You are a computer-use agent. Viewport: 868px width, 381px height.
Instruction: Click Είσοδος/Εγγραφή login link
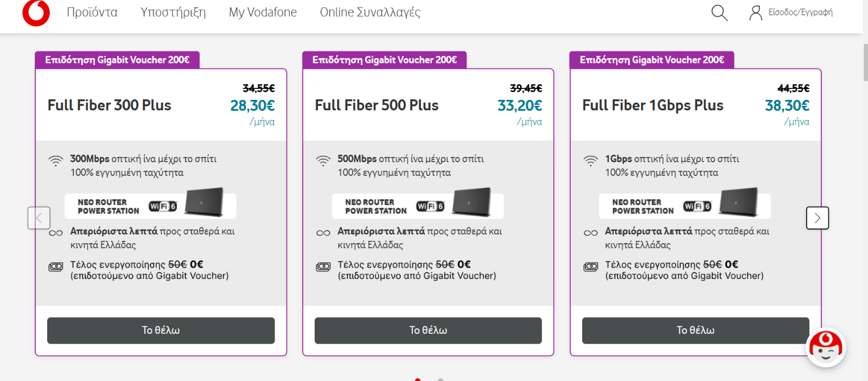(x=800, y=12)
